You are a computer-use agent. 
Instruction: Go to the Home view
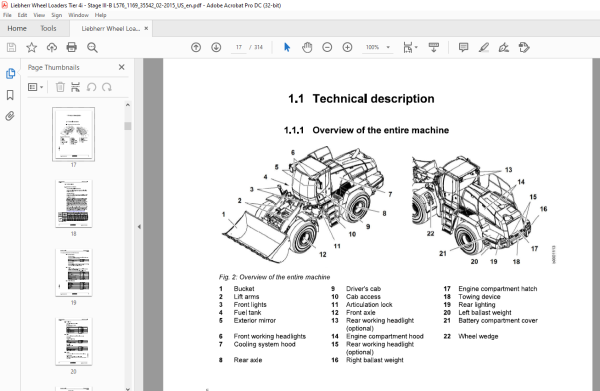pyautogui.click(x=17, y=29)
